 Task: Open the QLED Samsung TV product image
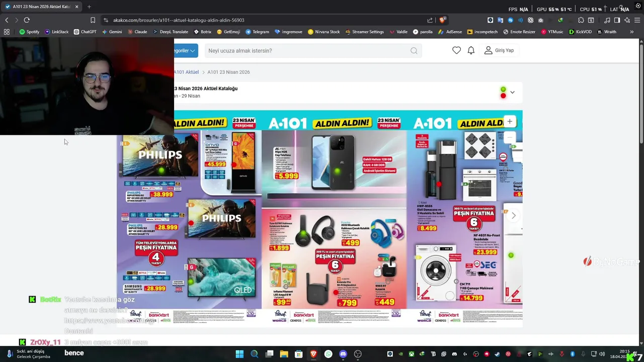pyautogui.click(x=221, y=279)
